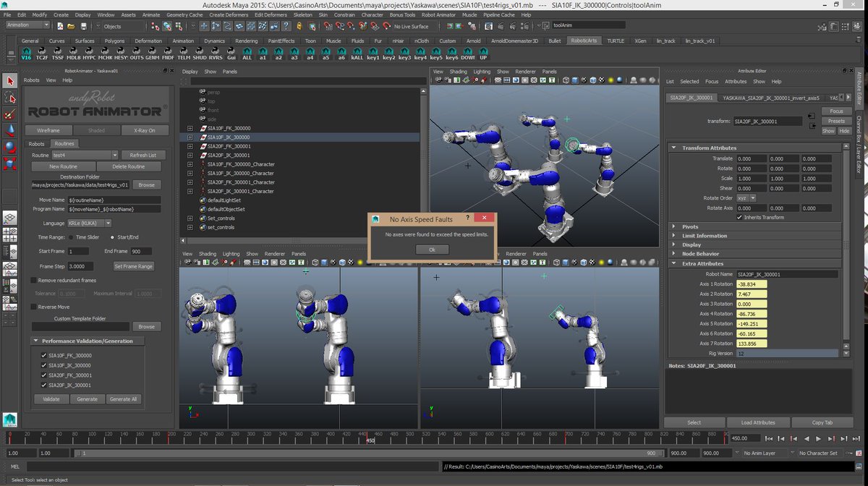Click the Validate button
Image resolution: width=868 pixels, height=486 pixels.
pyautogui.click(x=51, y=399)
